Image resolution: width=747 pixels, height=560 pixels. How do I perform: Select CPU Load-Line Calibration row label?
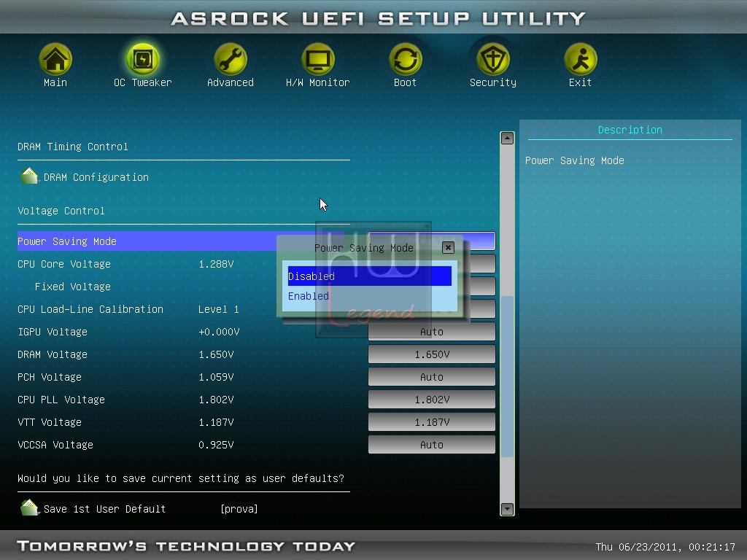90,309
